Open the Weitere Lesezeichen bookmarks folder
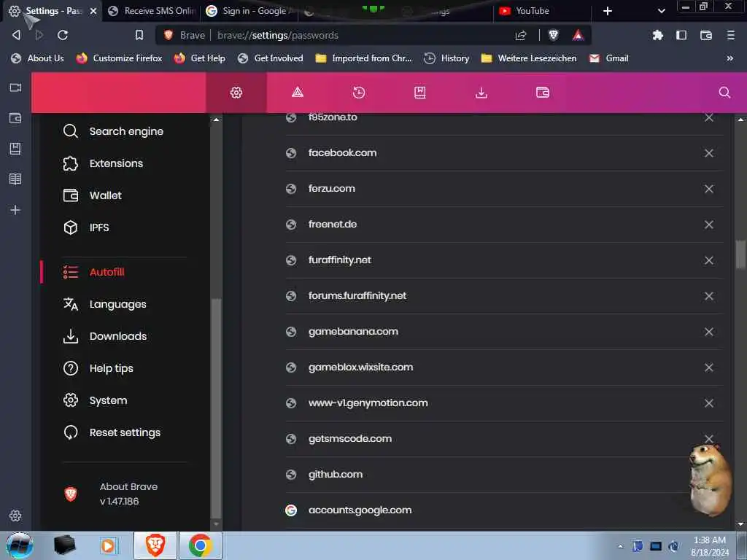The height and width of the screenshot is (560, 747). tap(529, 58)
